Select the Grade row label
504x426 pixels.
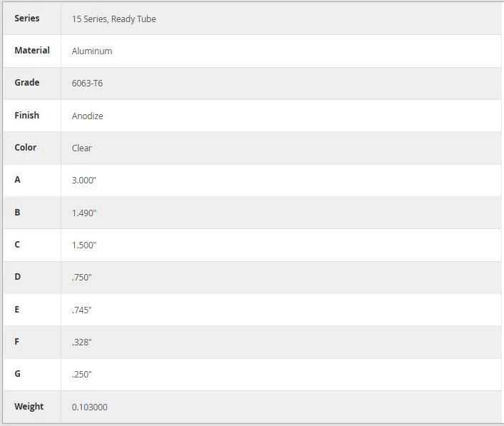27,83
